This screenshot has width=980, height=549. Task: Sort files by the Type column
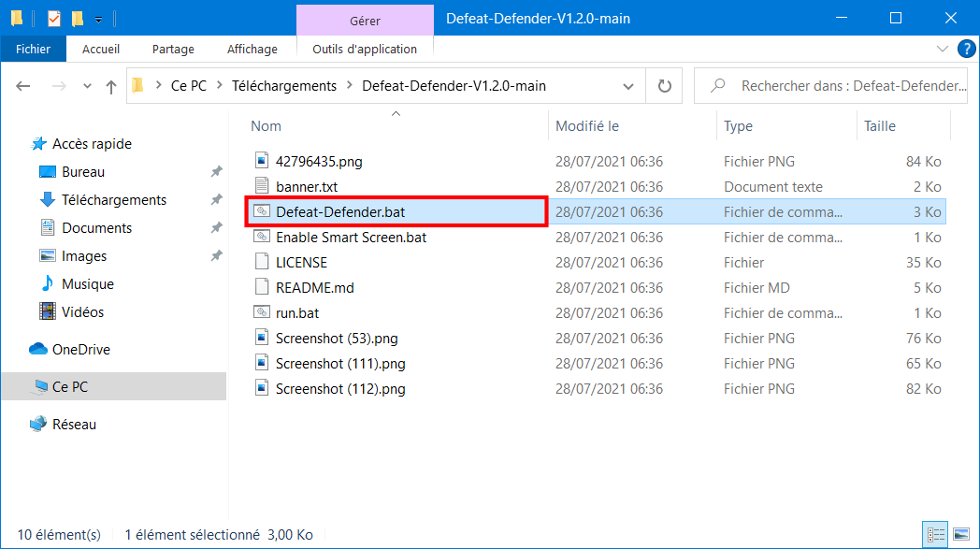click(738, 125)
